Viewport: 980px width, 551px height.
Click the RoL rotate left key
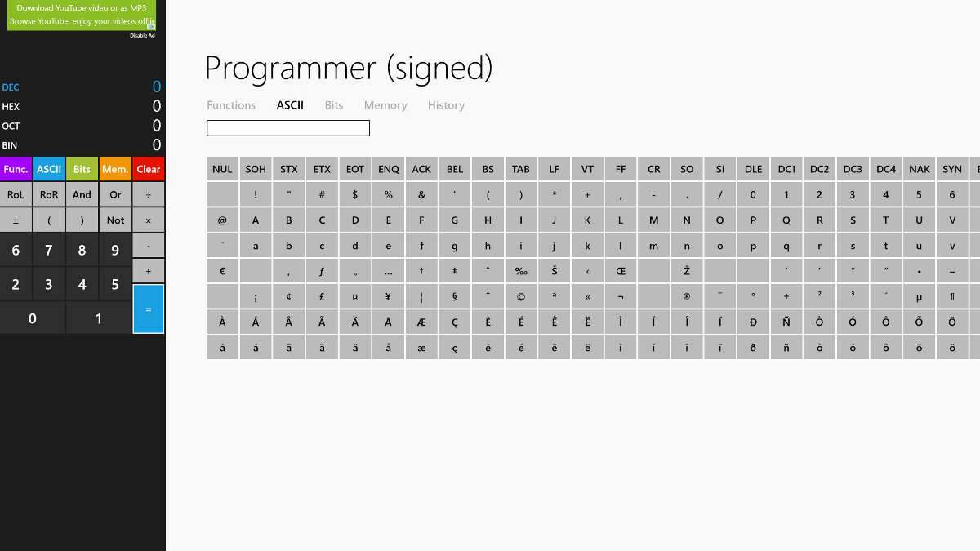coord(16,195)
